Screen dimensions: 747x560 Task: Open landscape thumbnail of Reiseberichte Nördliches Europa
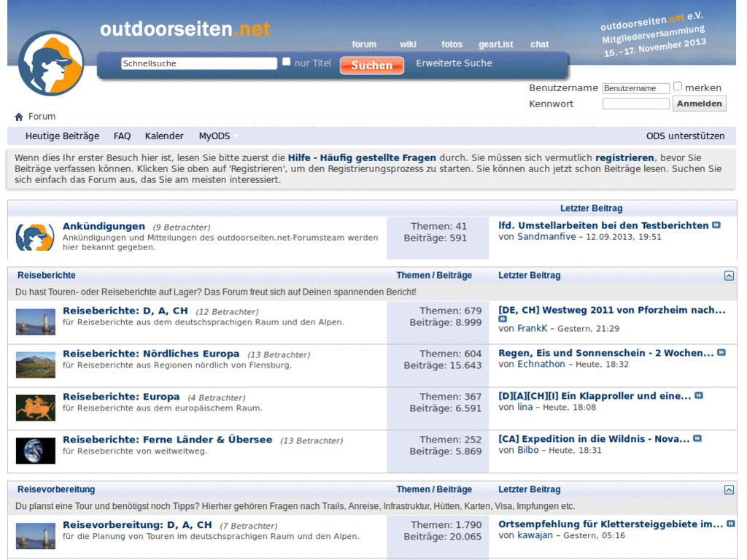coord(36,365)
